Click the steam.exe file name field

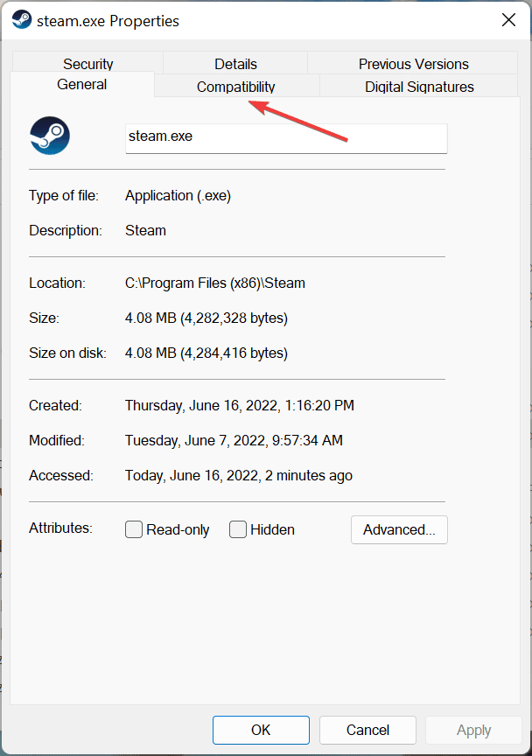[286, 138]
